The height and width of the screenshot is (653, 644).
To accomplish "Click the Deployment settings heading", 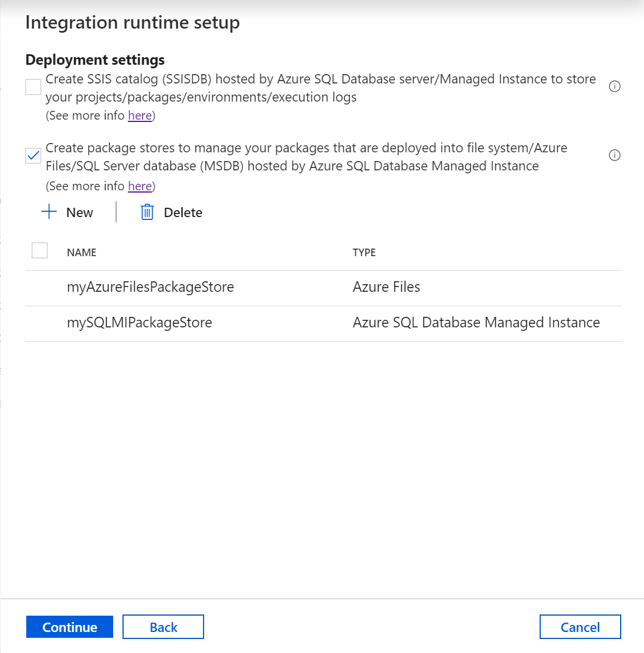I will (94, 60).
